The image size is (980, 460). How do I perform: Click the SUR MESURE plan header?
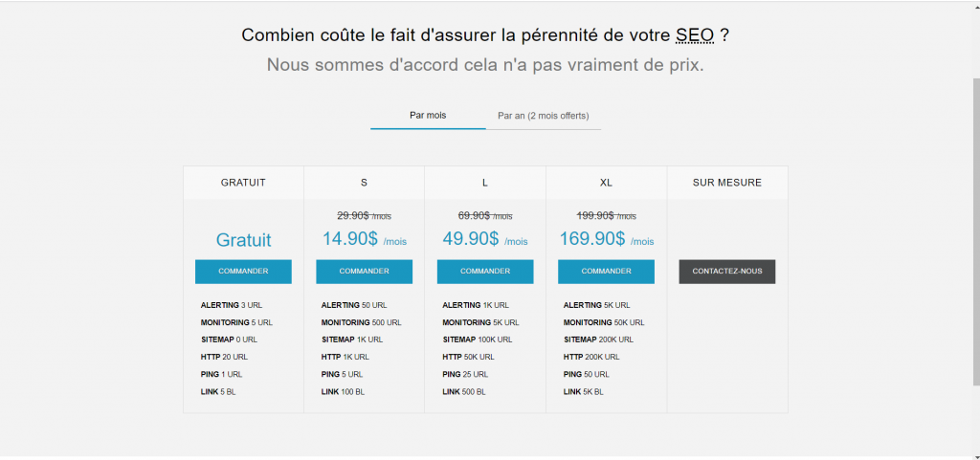point(727,183)
